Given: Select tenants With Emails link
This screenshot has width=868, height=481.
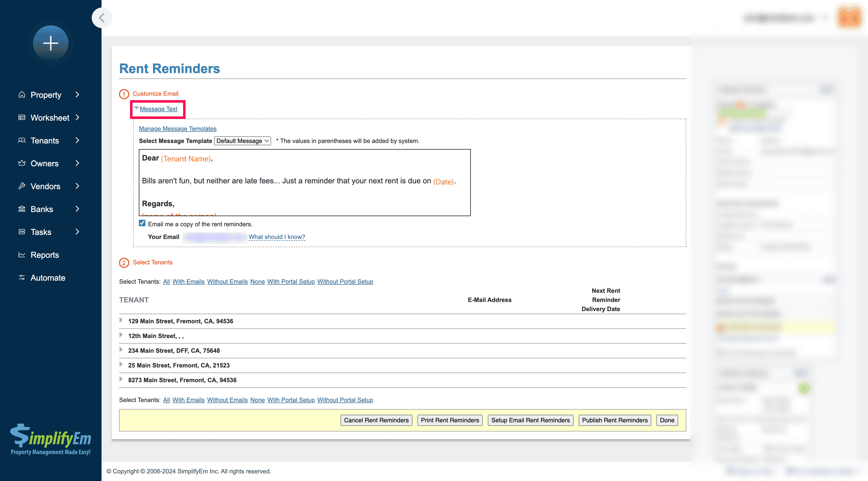Looking at the screenshot, I should point(188,281).
